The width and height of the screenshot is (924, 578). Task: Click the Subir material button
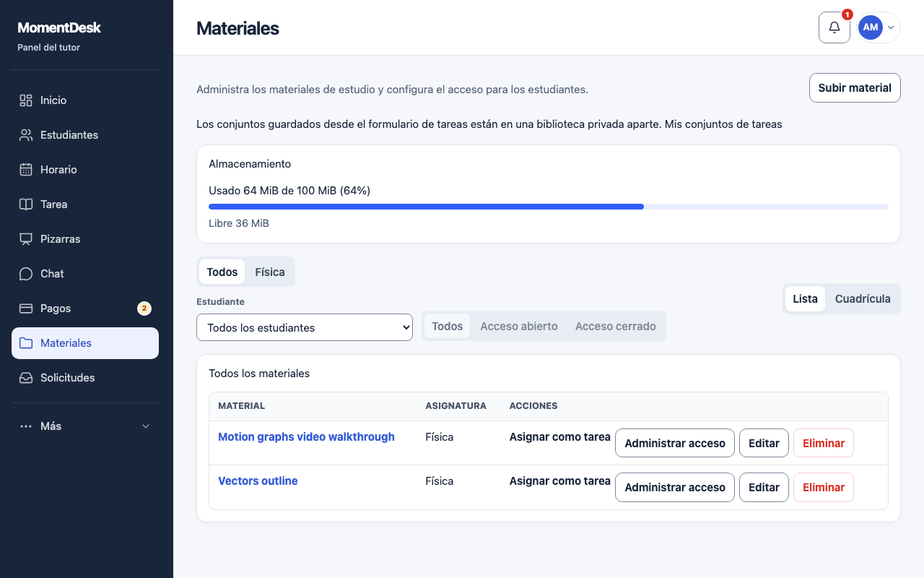tap(855, 88)
